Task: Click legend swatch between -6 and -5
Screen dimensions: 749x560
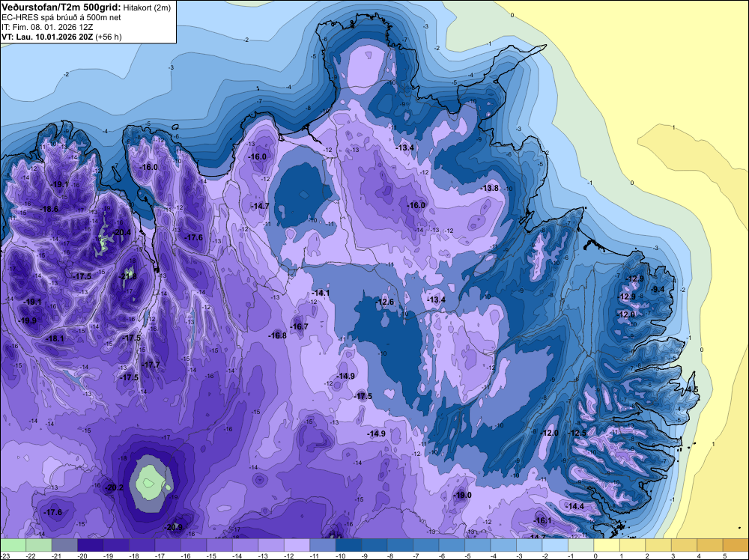Action: tap(452, 545)
